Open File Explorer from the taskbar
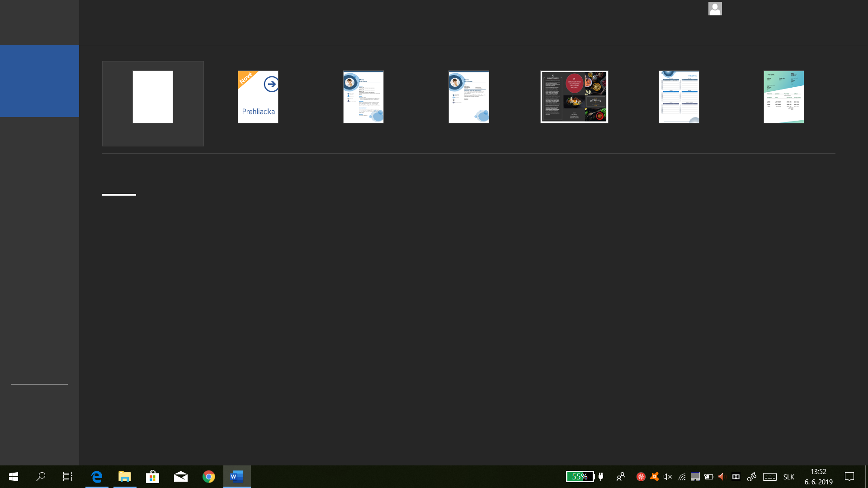This screenshot has width=868, height=488. tap(125, 477)
